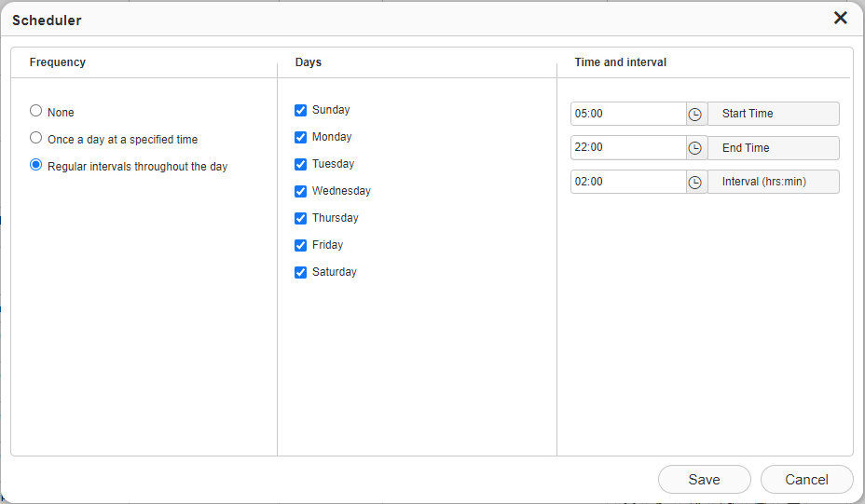
Task: Choose Once a day at a specified time
Action: (35, 138)
